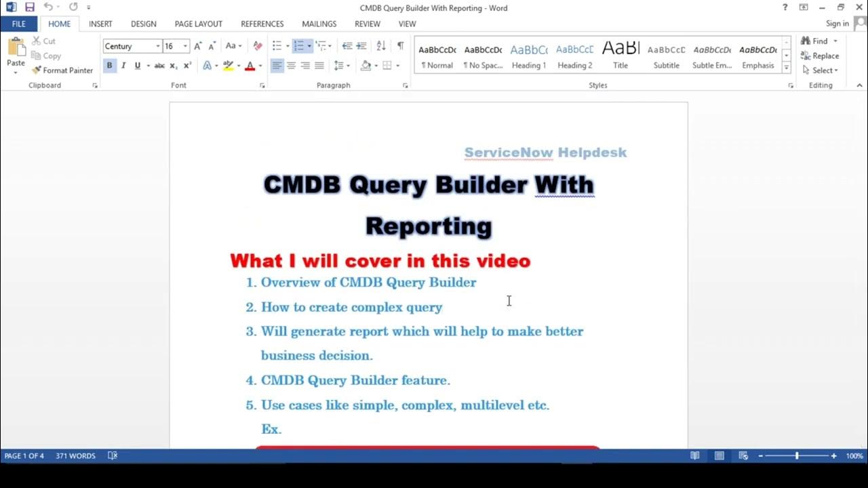The image size is (868, 488).
Task: Toggle Bold formatting
Action: pos(109,66)
